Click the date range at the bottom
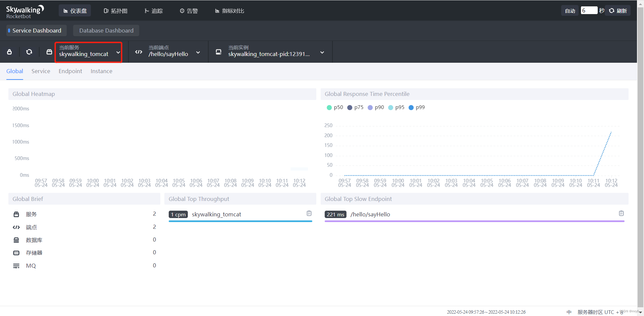The width and height of the screenshot is (644, 316). point(486,312)
